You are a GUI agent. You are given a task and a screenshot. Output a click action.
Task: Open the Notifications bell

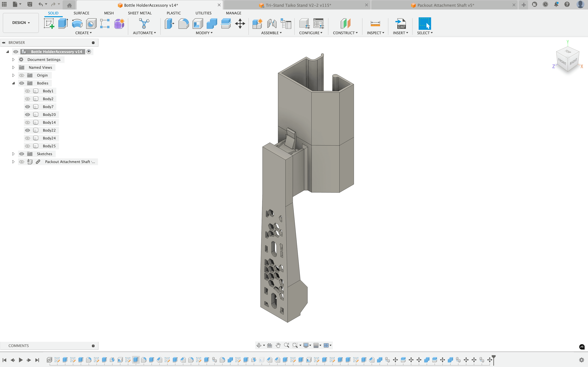coord(556,4)
